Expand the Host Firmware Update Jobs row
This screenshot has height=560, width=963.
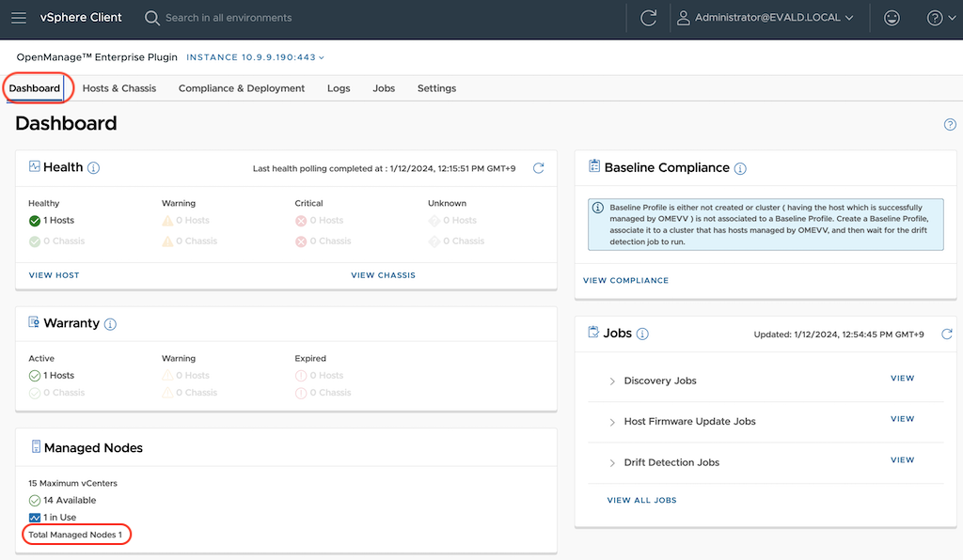[x=611, y=422]
